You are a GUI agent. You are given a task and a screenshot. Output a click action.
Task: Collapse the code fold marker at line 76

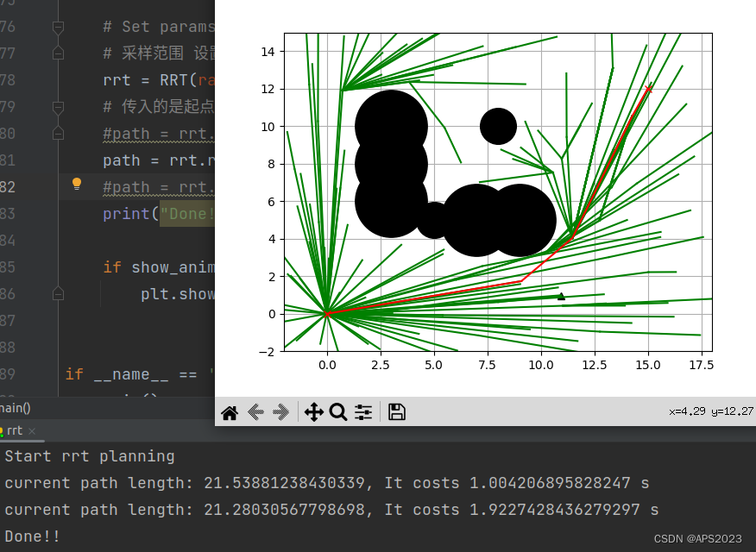click(58, 27)
